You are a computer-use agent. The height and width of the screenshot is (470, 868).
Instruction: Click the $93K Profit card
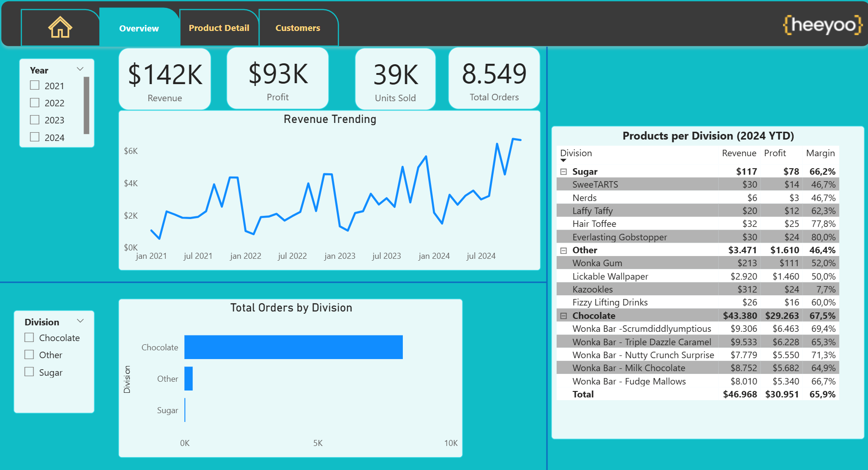pos(278,79)
